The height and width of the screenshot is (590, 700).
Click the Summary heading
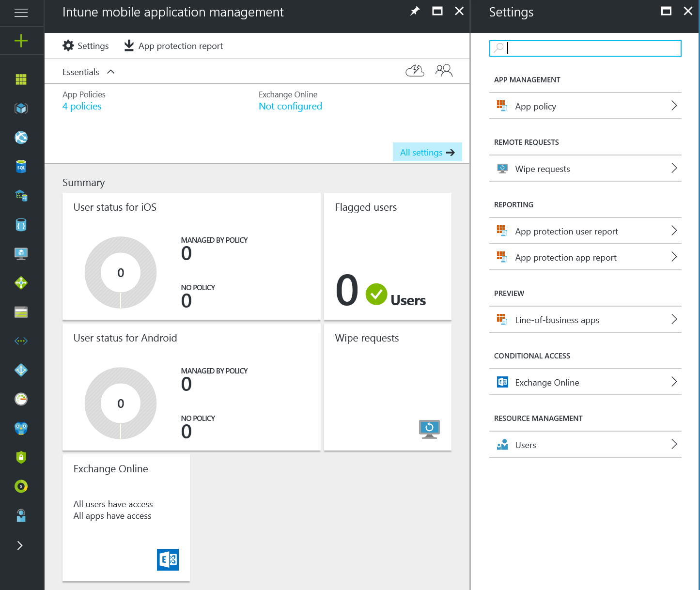click(x=83, y=183)
